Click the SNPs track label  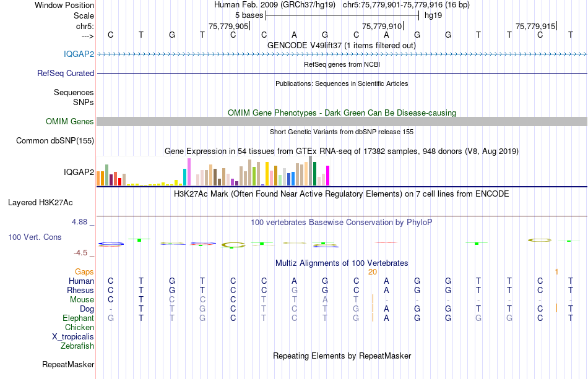point(84,102)
